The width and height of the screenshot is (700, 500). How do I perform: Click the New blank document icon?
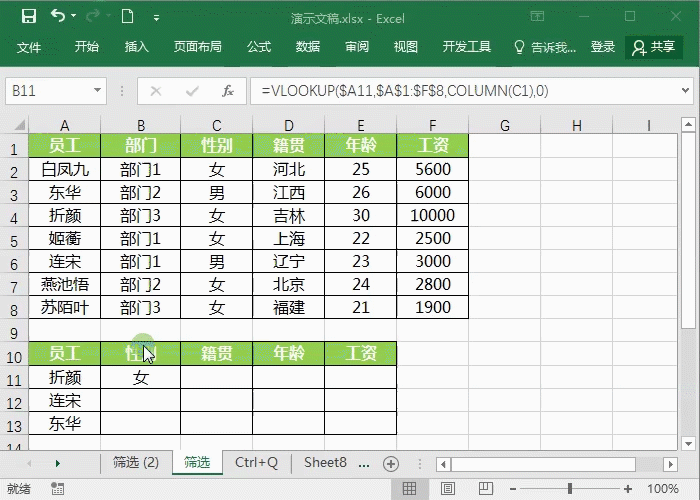127,17
